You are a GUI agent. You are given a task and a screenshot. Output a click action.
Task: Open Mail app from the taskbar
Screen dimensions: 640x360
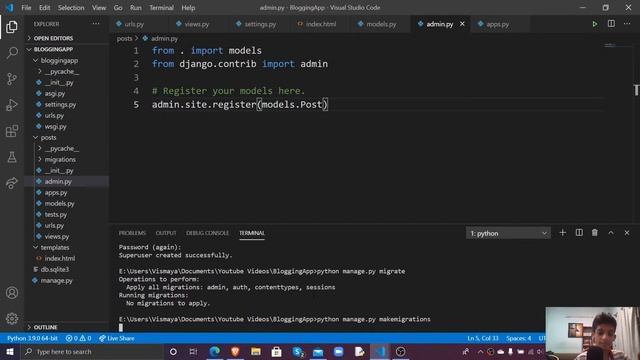318,351
